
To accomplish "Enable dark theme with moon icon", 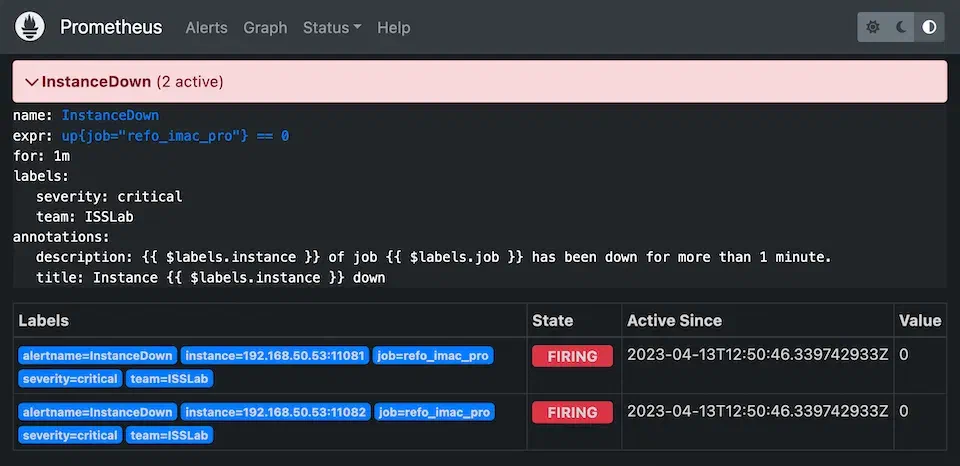I will [901, 27].
